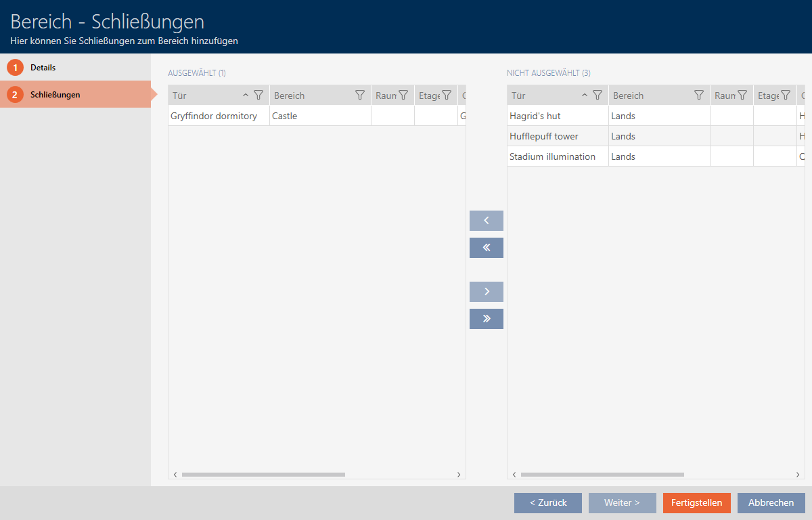Click the single left arrow move button

tap(486, 221)
